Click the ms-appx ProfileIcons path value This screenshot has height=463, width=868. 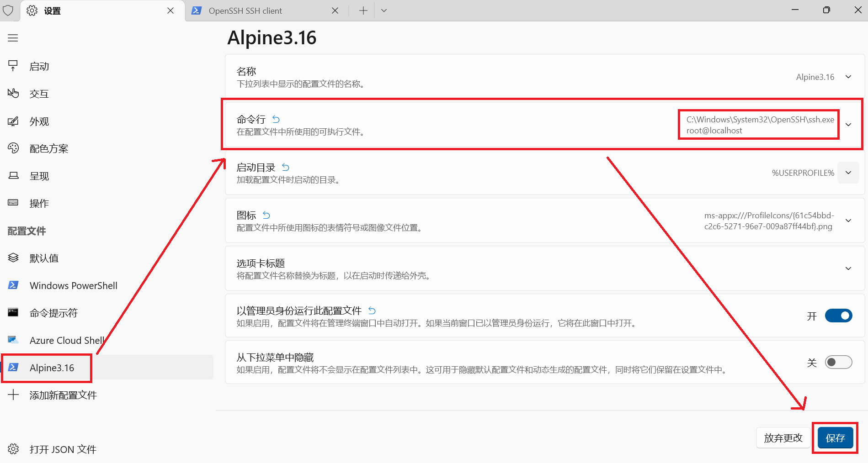pos(769,221)
